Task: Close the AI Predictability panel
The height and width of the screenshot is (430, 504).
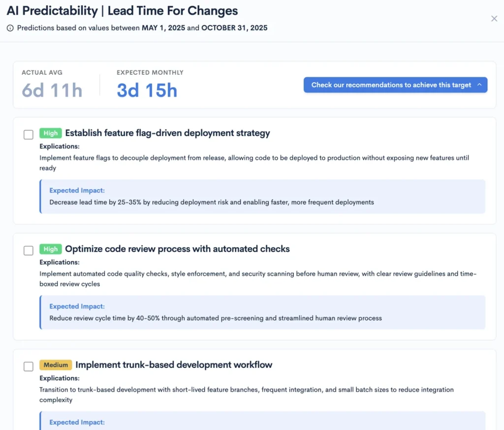Action: pos(494,19)
